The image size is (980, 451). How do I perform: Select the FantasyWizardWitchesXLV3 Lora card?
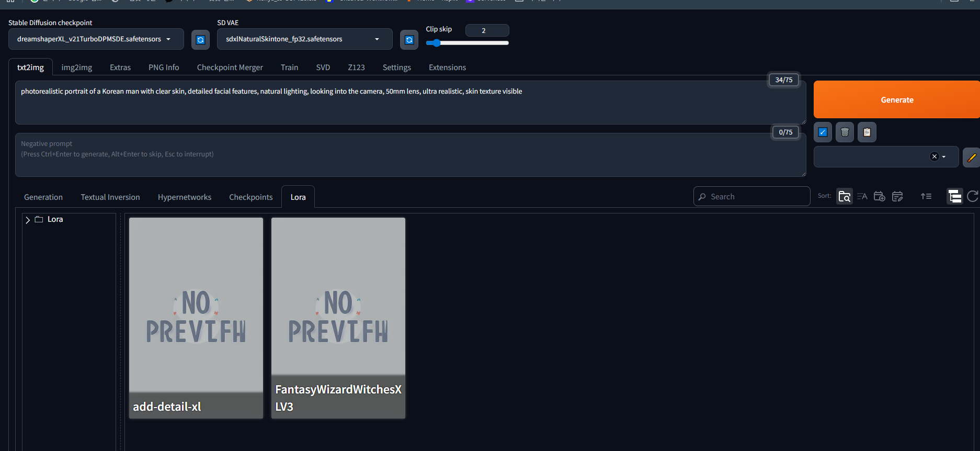[x=338, y=318]
